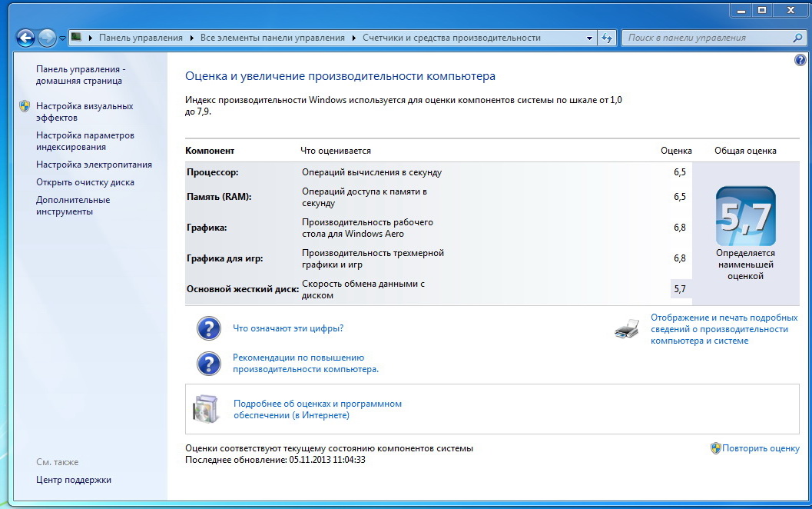Open Открыть очистку диска

click(85, 182)
